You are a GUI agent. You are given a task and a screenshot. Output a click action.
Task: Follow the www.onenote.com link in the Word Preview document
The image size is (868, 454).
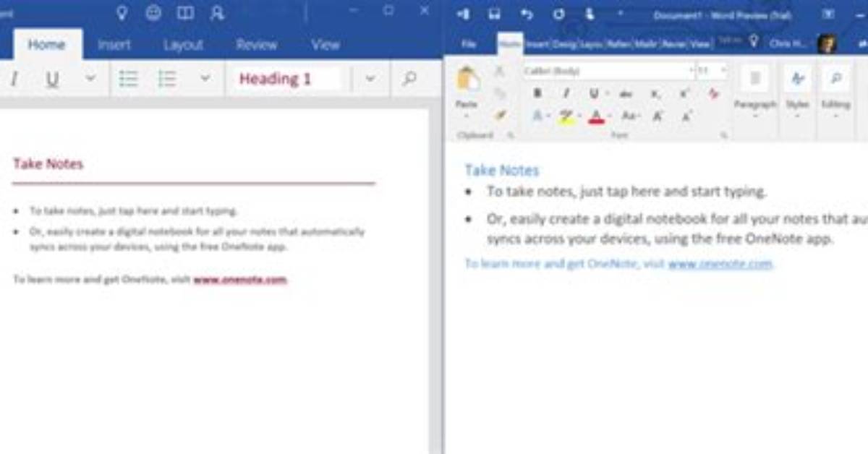(x=720, y=263)
